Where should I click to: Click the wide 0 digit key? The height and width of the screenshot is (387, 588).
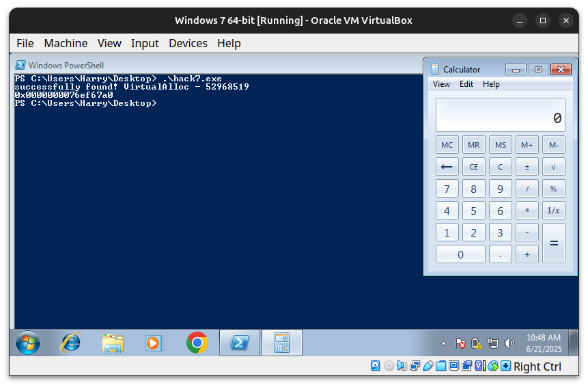460,254
